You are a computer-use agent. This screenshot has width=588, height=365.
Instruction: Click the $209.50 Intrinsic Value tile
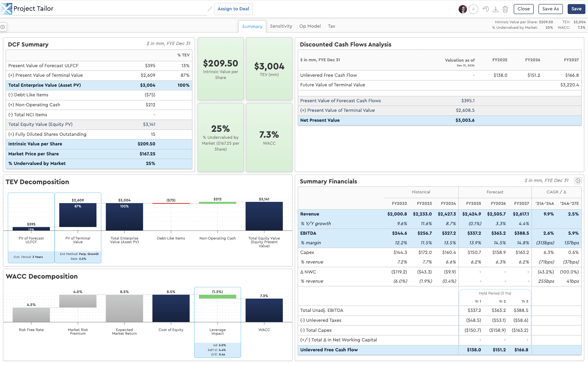tap(220, 69)
